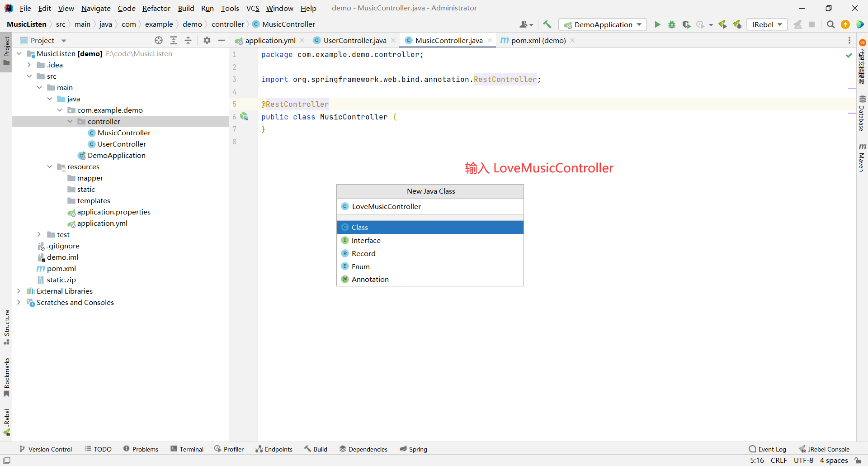Screen dimensions: 868x466
Task: Run DemoApplication with the green play icon
Action: (x=657, y=24)
